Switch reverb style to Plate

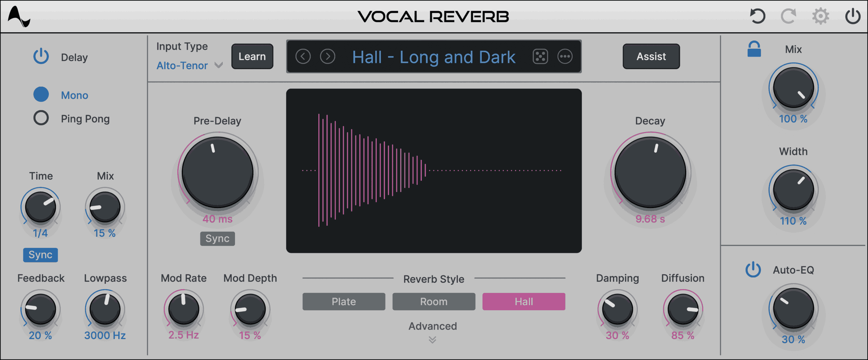(x=344, y=301)
